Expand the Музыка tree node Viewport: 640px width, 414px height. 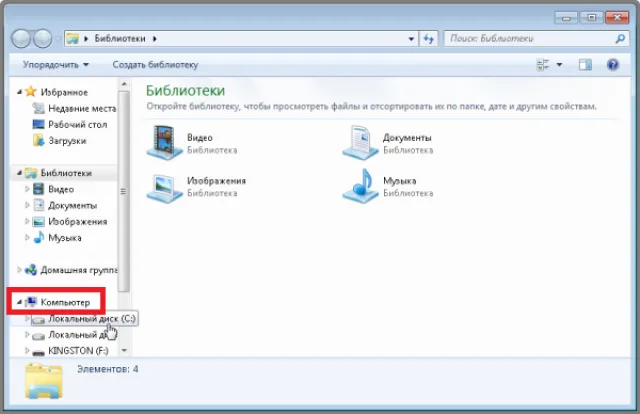point(27,237)
